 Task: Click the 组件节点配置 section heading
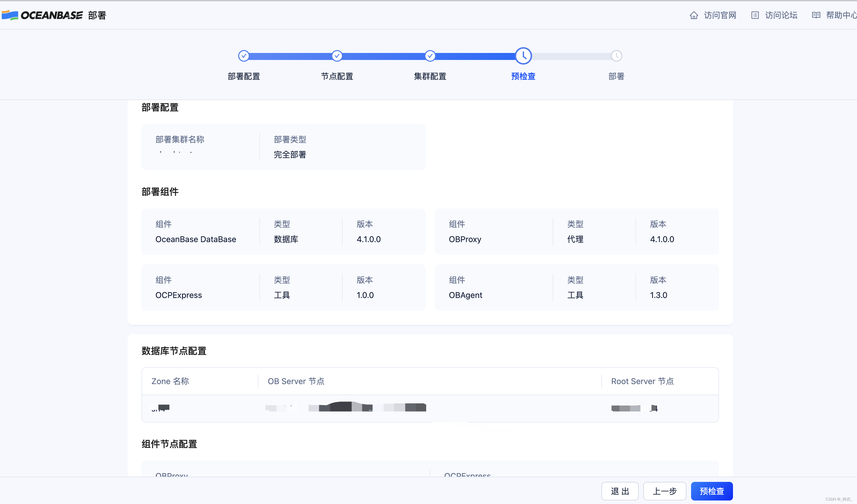[x=169, y=444]
